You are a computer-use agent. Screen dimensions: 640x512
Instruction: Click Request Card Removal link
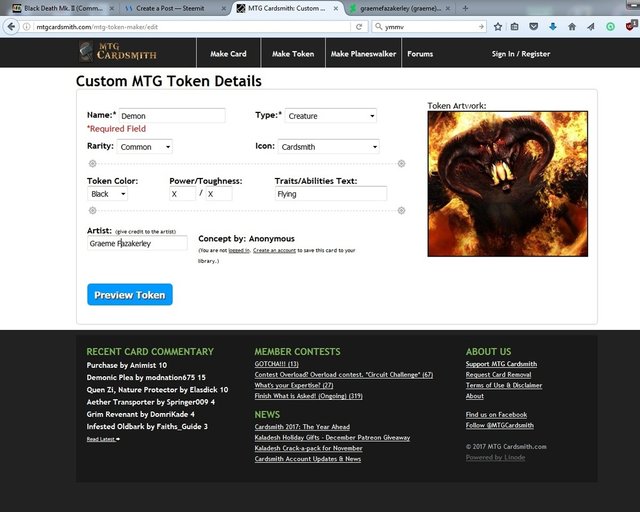(x=498, y=374)
